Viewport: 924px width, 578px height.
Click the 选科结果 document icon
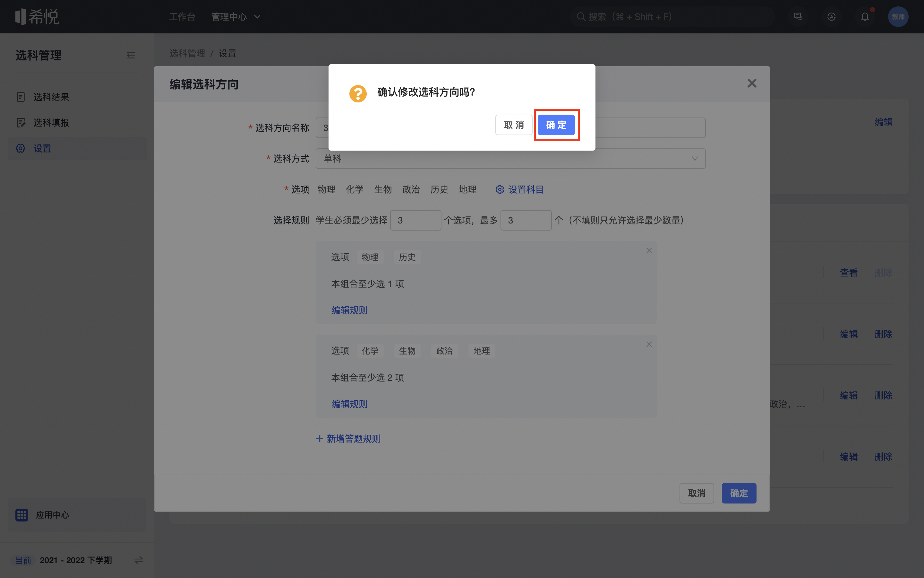click(21, 97)
